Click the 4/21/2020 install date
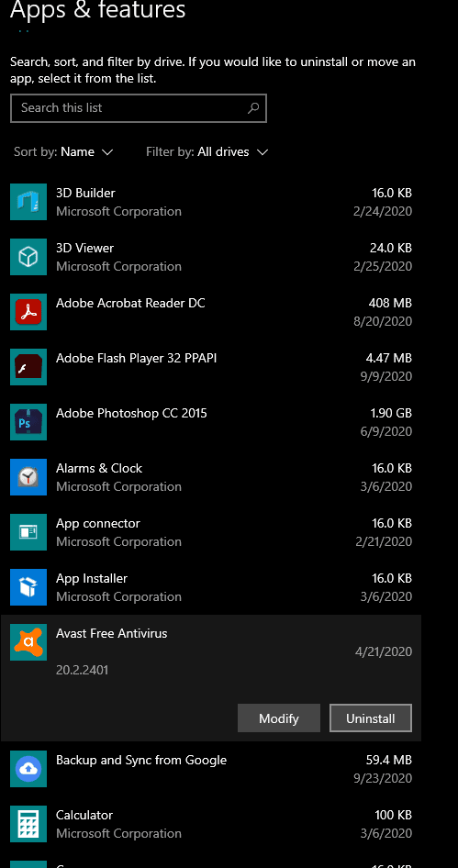This screenshot has width=458, height=868. (384, 652)
